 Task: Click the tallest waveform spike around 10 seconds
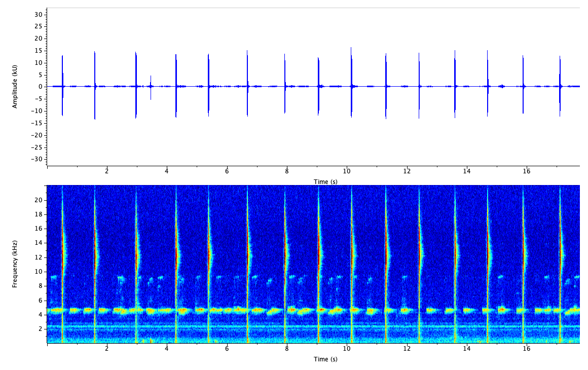351,86
